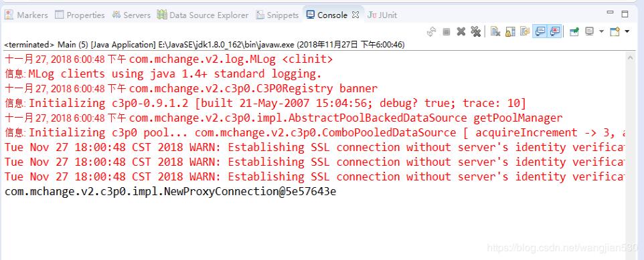This screenshot has height=260, width=644.
Task: Expand the Display Selected Console dropdown arrow
Action: [x=602, y=31]
